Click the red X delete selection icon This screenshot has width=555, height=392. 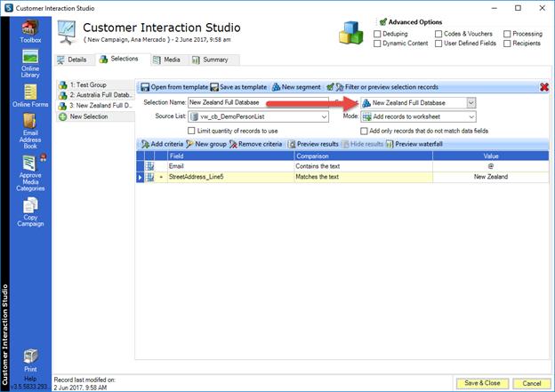tap(544, 87)
